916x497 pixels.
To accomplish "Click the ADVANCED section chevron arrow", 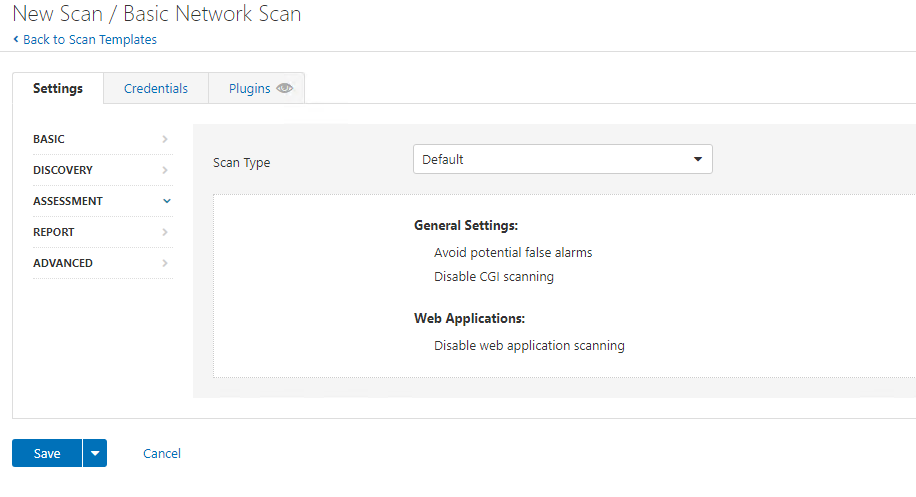I will coord(165,263).
